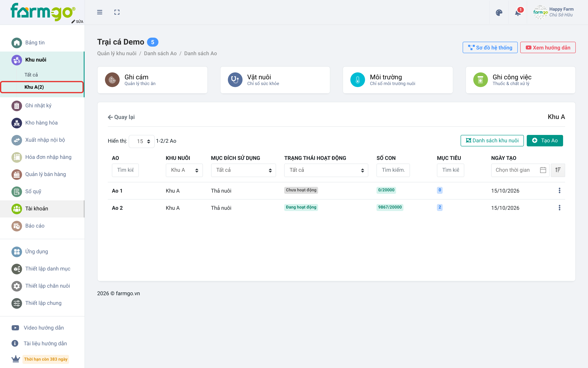This screenshot has width=588, height=368.
Task: Click the Xuất nhập nội bộ transfer icon
Action: click(x=17, y=140)
